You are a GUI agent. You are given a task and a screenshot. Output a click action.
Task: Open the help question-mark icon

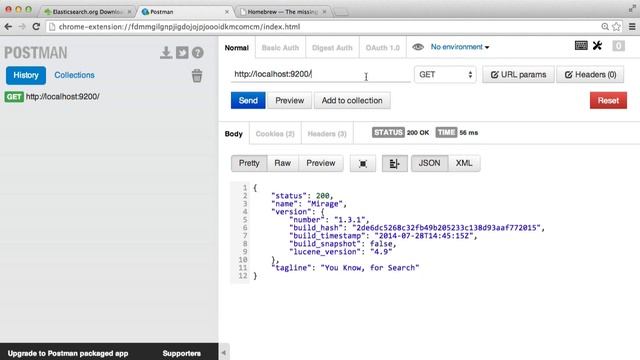click(198, 53)
